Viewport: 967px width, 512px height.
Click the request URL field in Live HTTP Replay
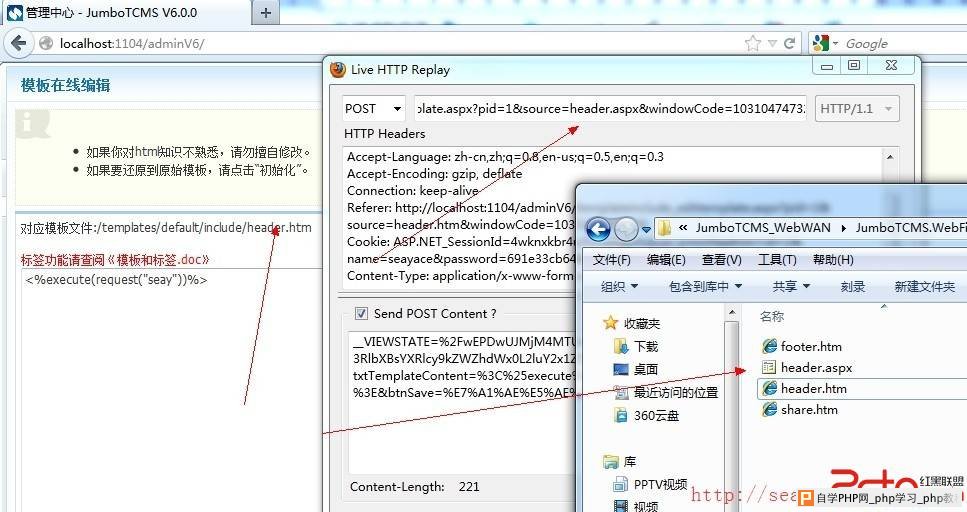point(611,109)
